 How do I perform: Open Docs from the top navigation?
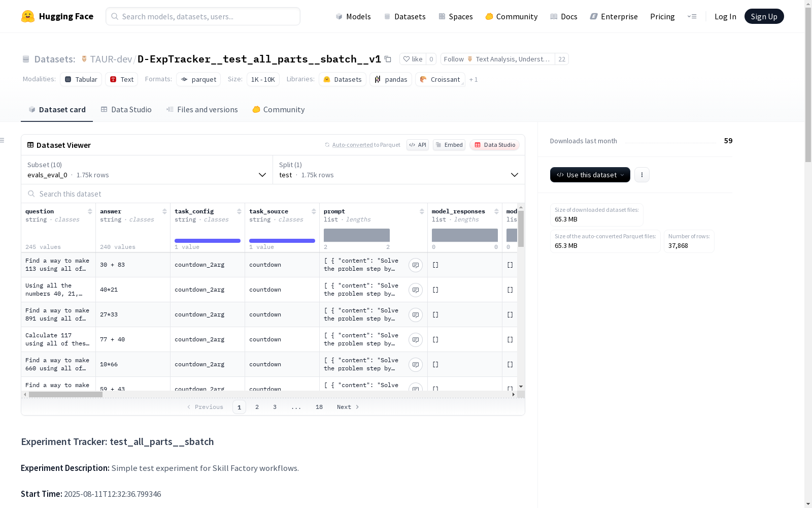click(564, 16)
